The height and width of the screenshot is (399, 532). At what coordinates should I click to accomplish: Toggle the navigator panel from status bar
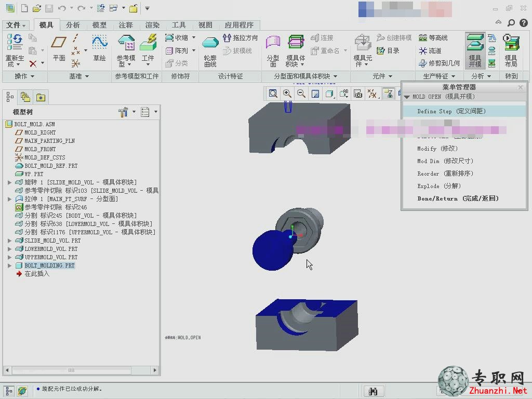pyautogui.click(x=9, y=391)
